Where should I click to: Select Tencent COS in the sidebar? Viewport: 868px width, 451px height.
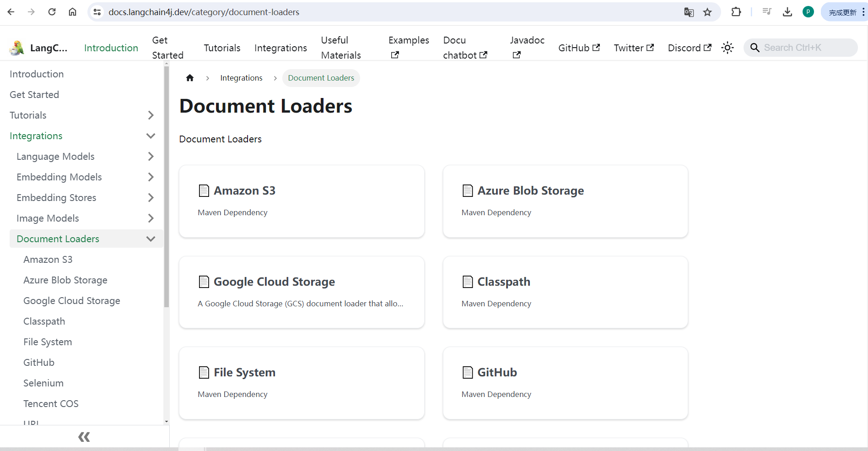(51, 403)
